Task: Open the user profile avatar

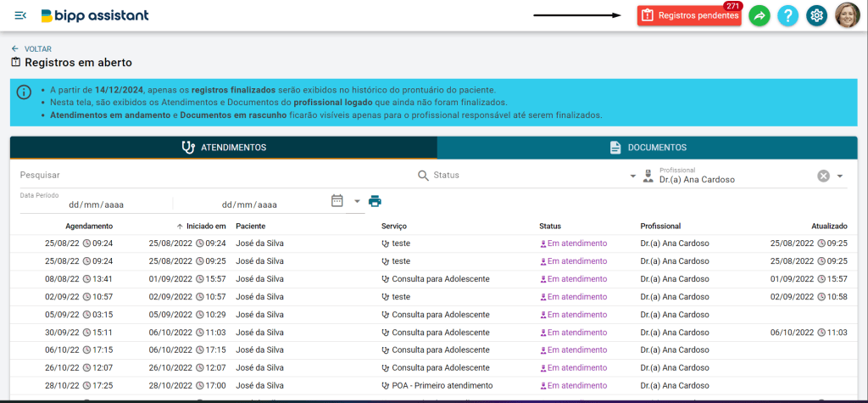Action: click(x=848, y=15)
